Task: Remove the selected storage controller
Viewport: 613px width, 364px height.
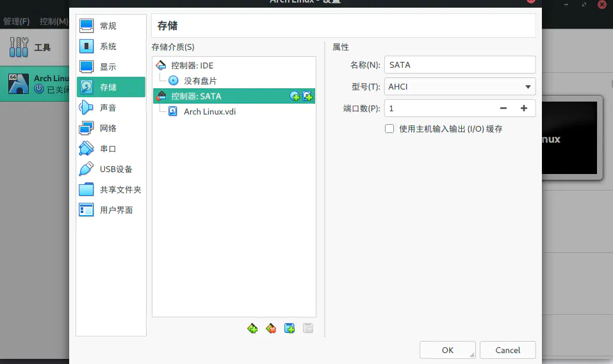Action: click(x=271, y=328)
